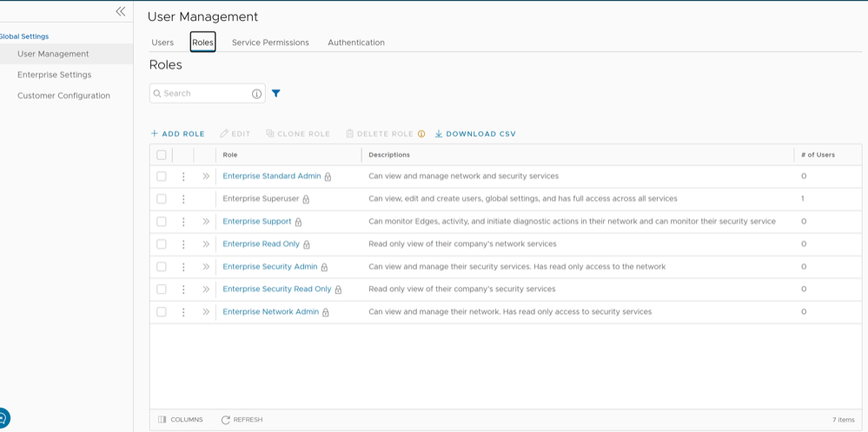Screen dimensions: 868x432
Task: Open the Enterprise Support role link
Action: [x=257, y=222]
